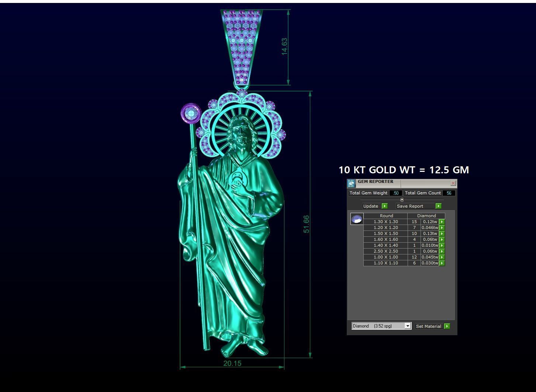Viewport: 536px width, 392px height.
Task: Click green arrow next to Set Material
Action: [447, 326]
